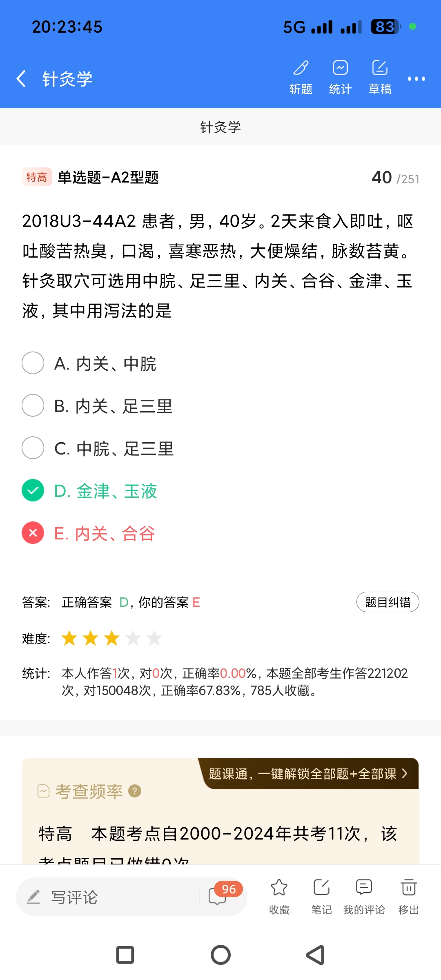Select option A 内关、中脘
Viewport: 441px width, 980px height.
(33, 363)
